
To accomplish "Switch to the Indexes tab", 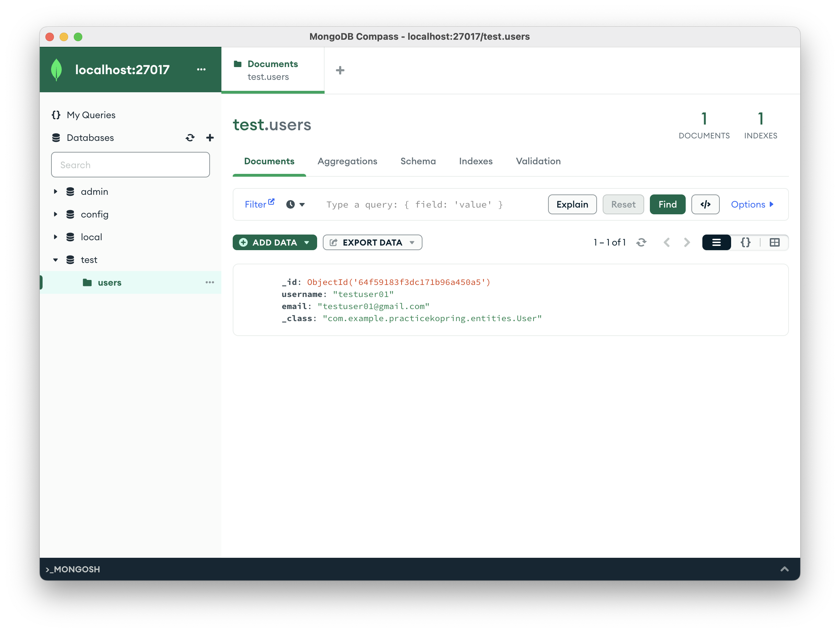I will pyautogui.click(x=476, y=161).
